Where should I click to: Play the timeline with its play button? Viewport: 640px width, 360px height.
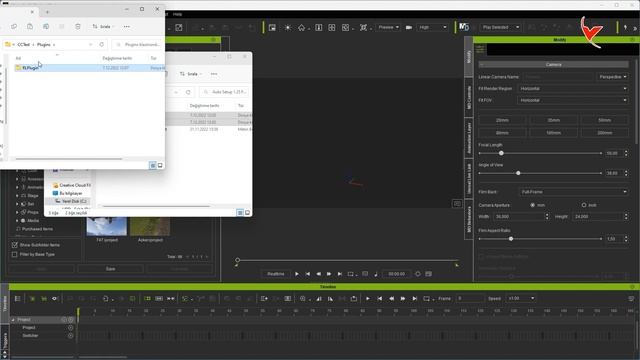[368, 299]
